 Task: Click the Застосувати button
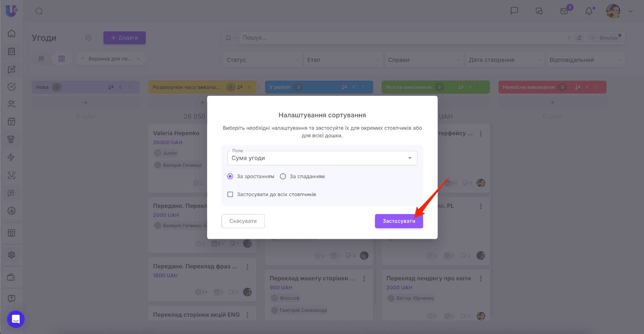coord(398,221)
